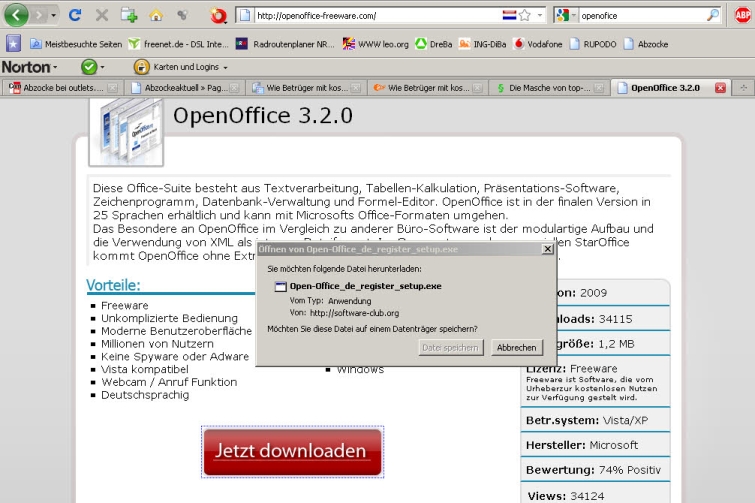The width and height of the screenshot is (755, 503).
Task: Open Norton green checkmark status dropdown
Action: [93, 67]
